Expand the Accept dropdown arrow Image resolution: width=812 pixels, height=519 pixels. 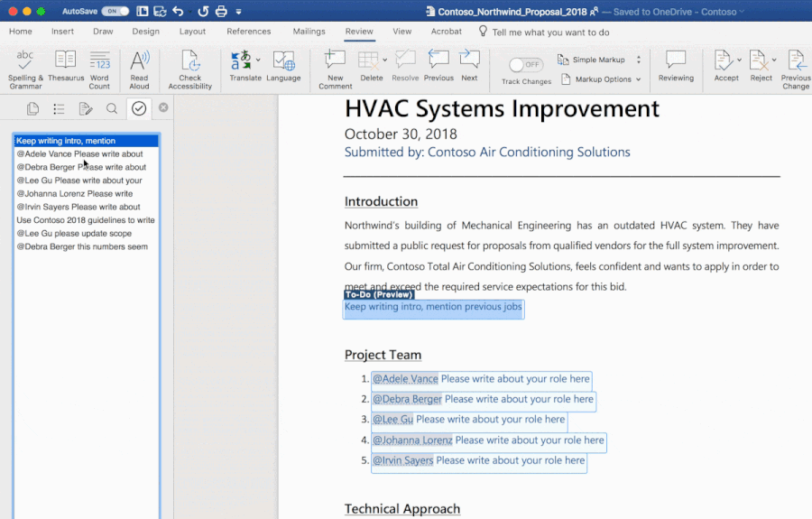click(x=740, y=60)
